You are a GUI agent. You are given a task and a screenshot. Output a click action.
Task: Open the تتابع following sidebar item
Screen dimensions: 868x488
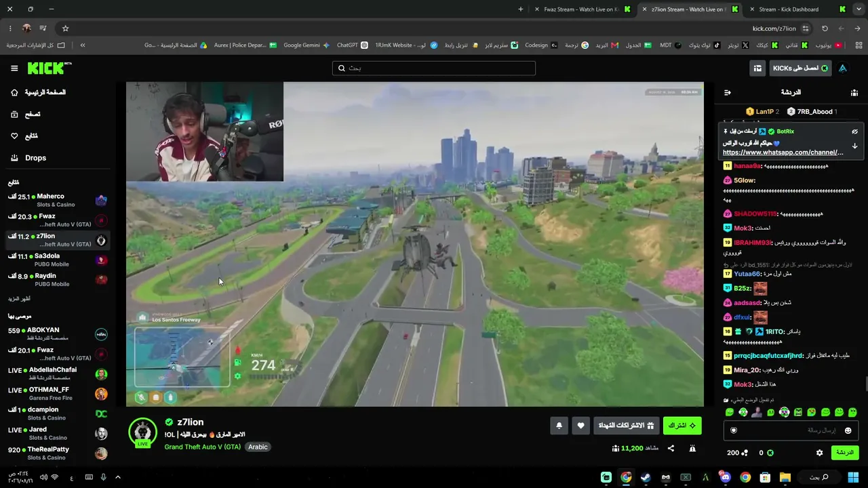(24, 136)
